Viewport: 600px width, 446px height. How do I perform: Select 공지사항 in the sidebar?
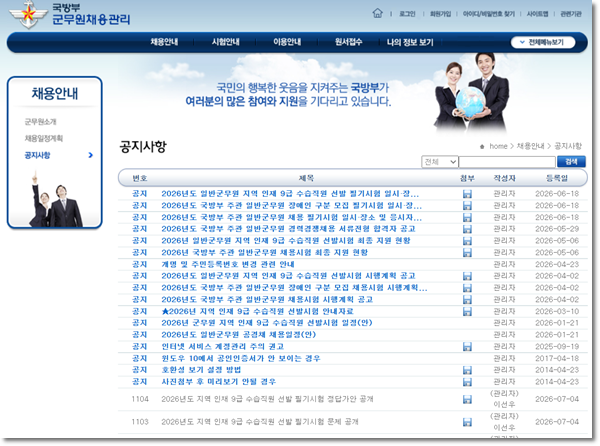(x=37, y=155)
